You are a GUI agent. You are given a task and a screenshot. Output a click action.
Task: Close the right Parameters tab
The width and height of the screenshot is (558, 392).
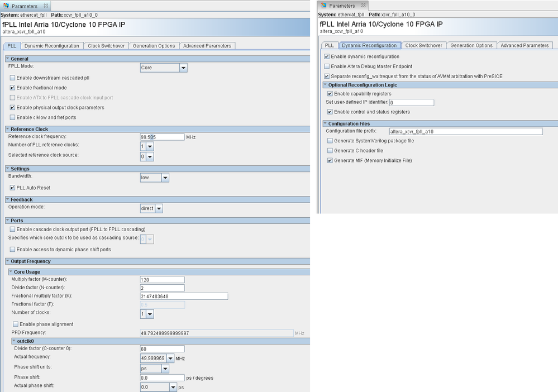(363, 6)
